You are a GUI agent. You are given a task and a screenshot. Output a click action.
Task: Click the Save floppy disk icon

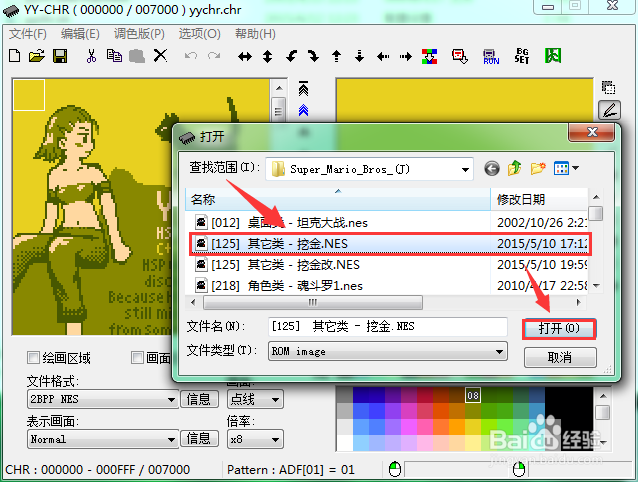click(x=60, y=56)
